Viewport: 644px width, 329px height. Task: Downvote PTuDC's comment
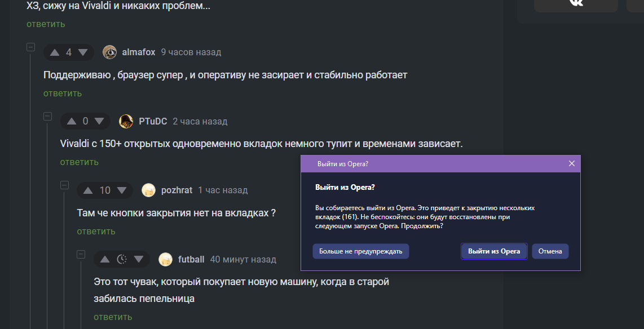click(x=99, y=121)
